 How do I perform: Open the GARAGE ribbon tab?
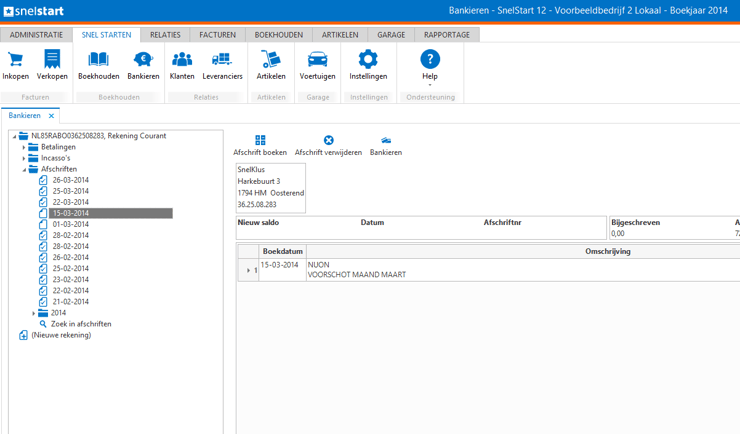(x=391, y=35)
